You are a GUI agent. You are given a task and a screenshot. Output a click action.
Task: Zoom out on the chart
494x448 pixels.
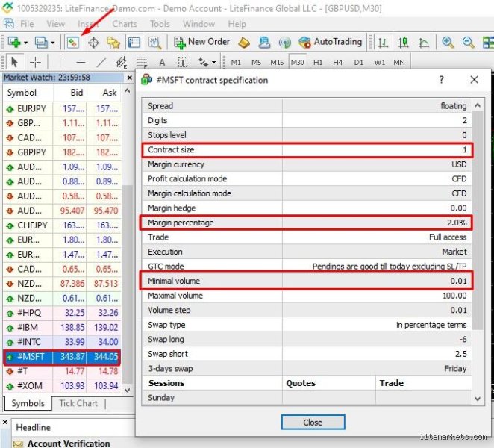(x=468, y=43)
